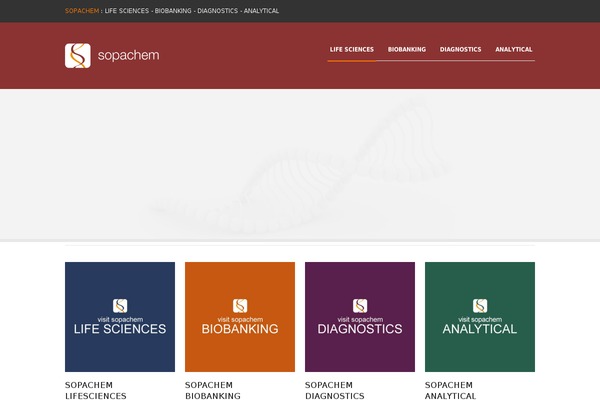Click the Sopachem Biobanking heading
600x400 pixels.
click(x=213, y=390)
